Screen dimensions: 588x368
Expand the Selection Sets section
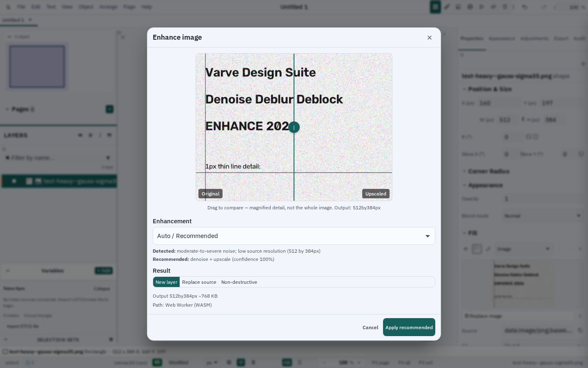pos(6,340)
